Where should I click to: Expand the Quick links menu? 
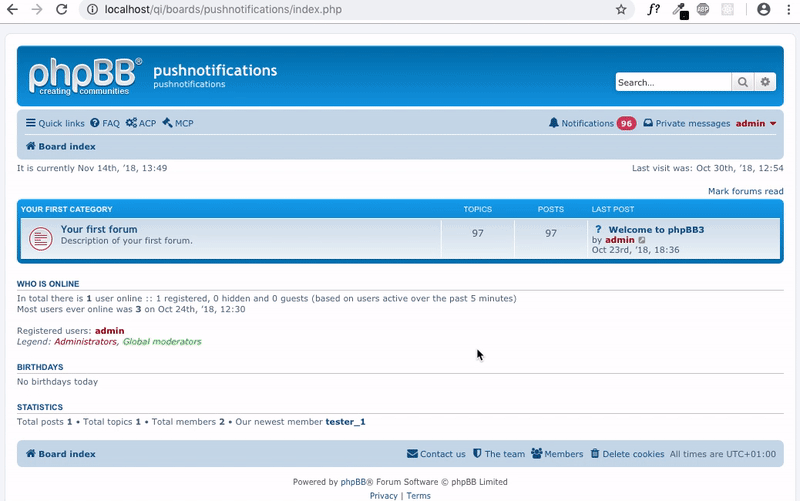(x=55, y=123)
